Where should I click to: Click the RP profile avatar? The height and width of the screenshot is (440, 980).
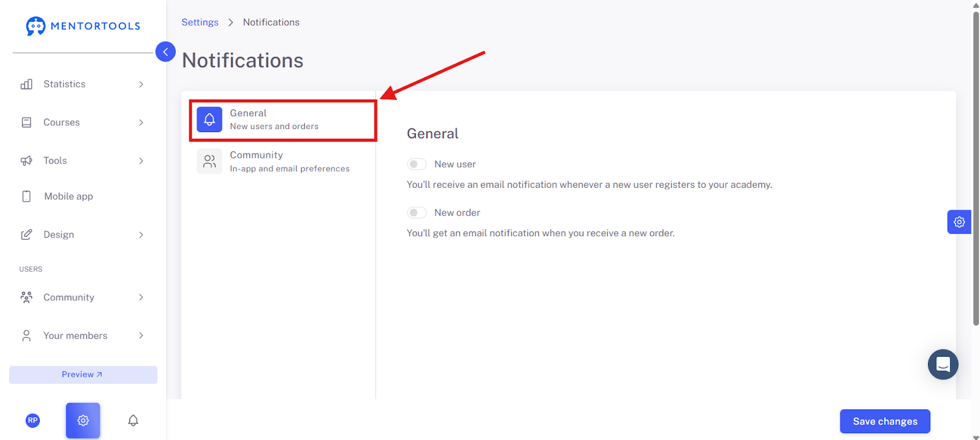(x=33, y=420)
